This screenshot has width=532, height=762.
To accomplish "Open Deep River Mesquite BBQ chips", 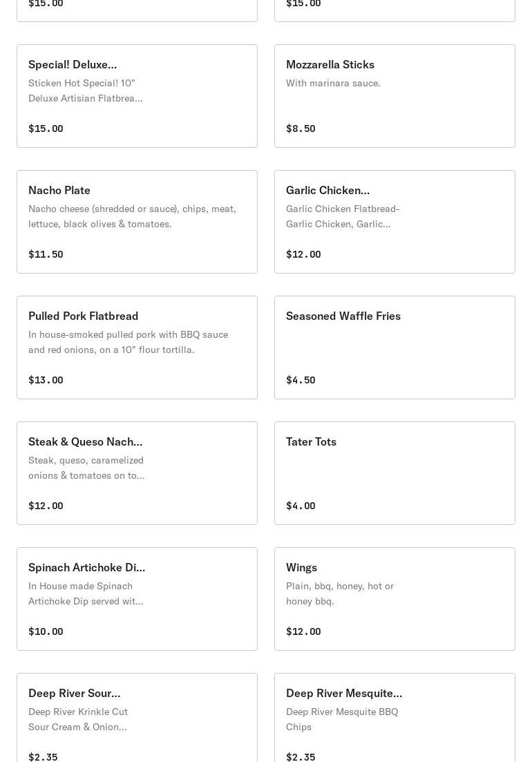I will (395, 718).
